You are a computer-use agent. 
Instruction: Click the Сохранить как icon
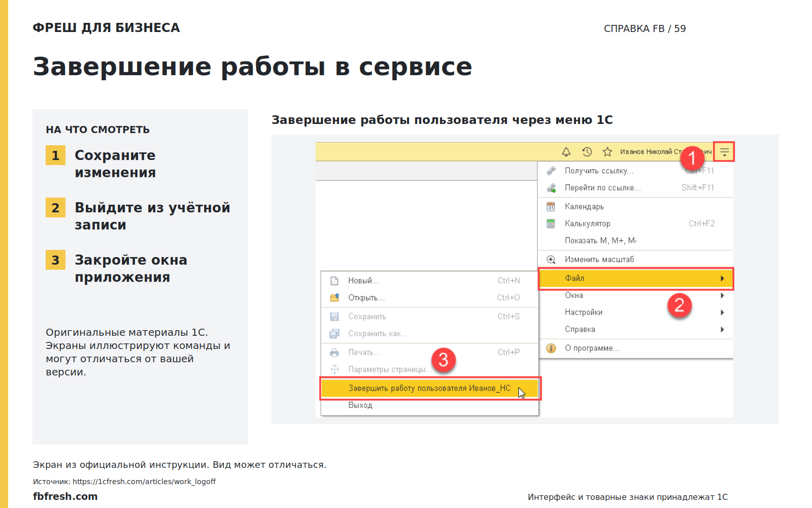pyautogui.click(x=334, y=334)
